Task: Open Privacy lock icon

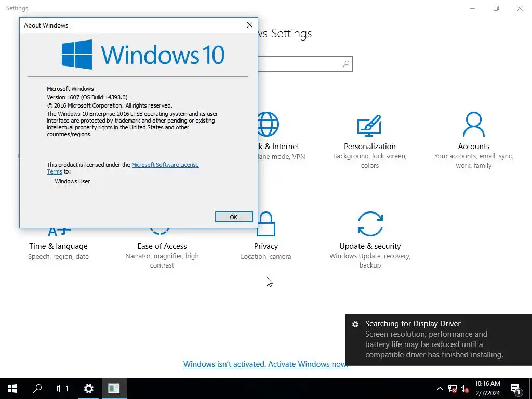Action: [266, 224]
